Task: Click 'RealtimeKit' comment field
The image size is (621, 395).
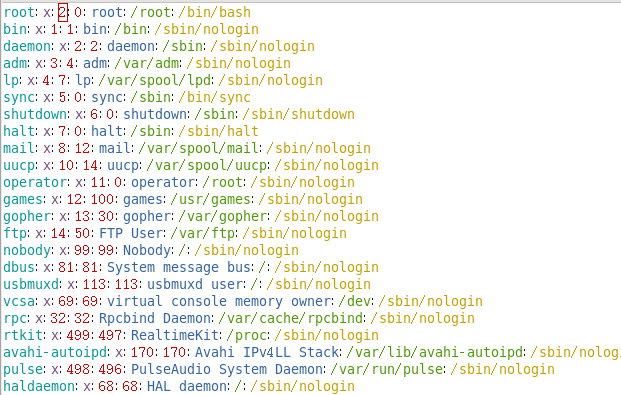Action: (175, 336)
